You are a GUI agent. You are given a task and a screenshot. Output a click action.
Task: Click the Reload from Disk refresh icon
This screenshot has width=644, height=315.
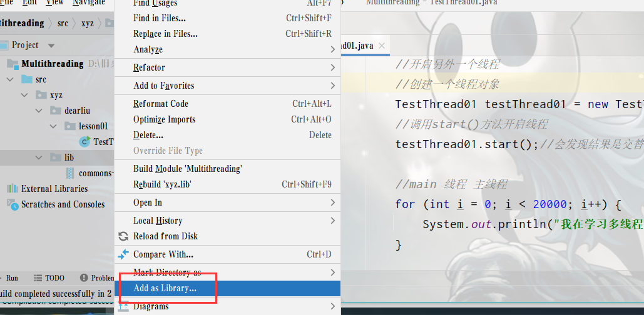tap(123, 236)
